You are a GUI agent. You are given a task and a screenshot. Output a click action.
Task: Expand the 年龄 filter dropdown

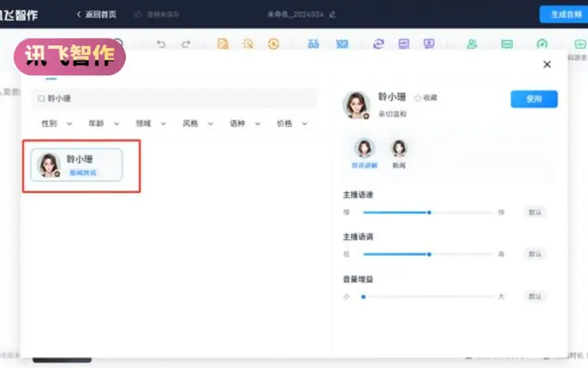pyautogui.click(x=104, y=123)
